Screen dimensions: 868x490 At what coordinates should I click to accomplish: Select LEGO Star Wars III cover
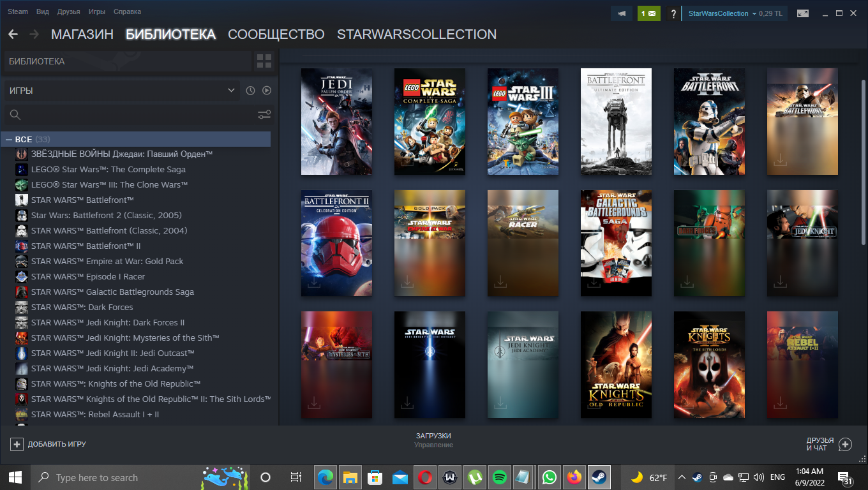coord(523,121)
